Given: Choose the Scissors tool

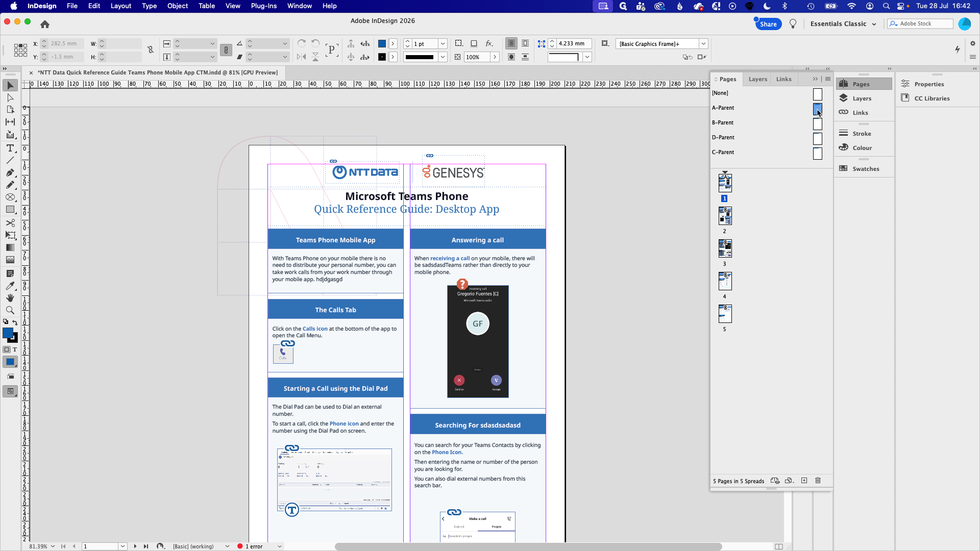Looking at the screenshot, I should (10, 222).
